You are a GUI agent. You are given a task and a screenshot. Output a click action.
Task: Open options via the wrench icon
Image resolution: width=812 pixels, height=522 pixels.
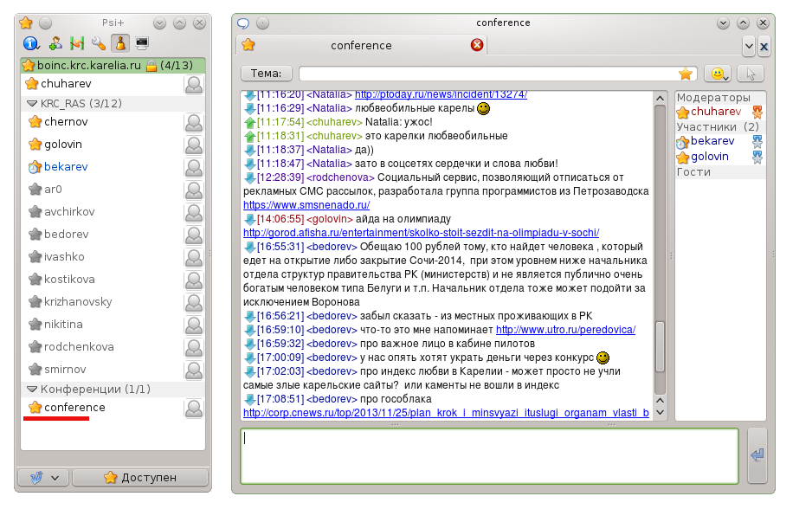click(x=98, y=42)
